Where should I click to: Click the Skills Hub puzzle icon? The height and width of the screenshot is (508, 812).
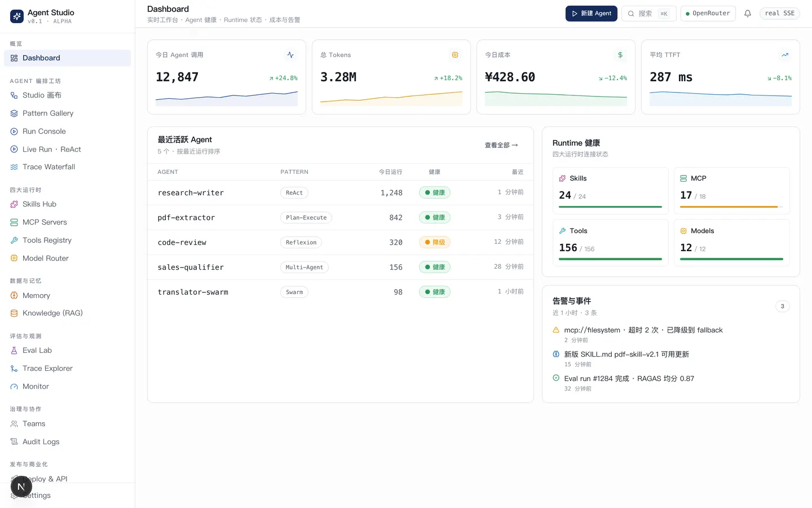click(x=14, y=204)
